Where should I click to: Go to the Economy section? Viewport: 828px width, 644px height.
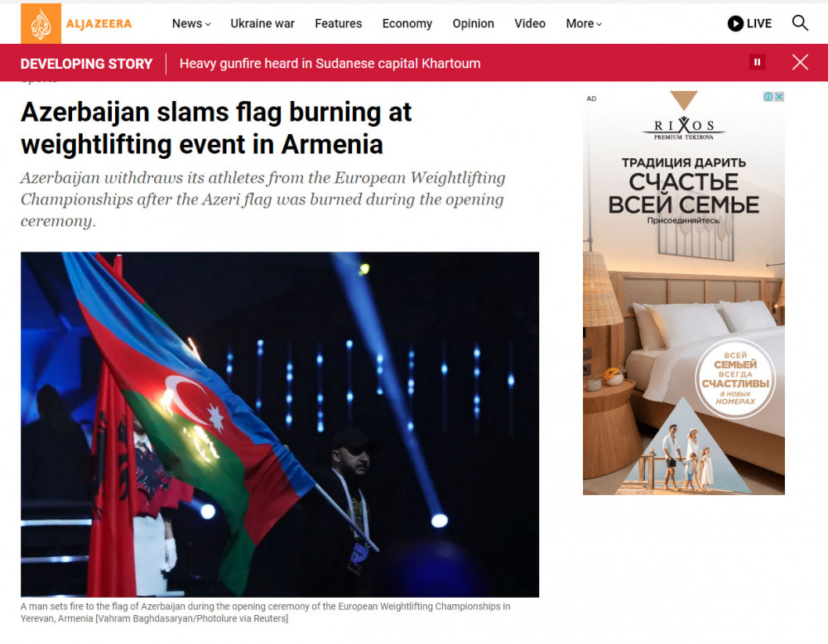coord(407,24)
